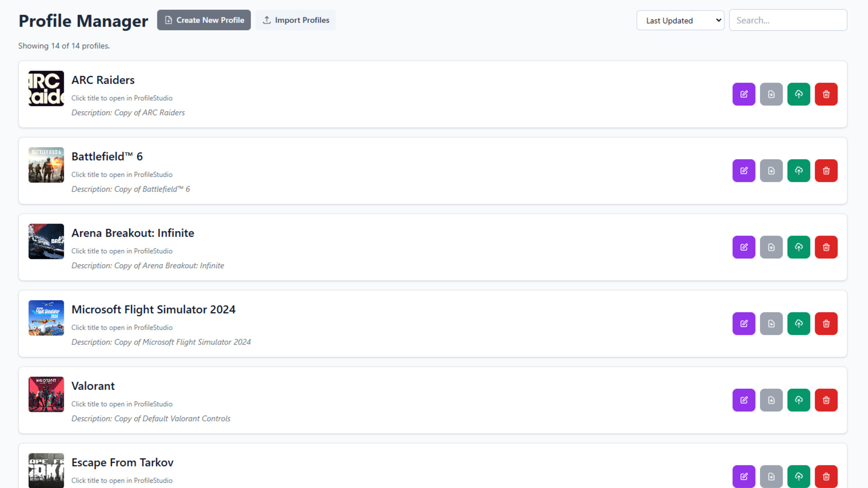Upload Arena Breakout: Infinite profile to cloud
This screenshot has height=488, width=868.
point(799,247)
